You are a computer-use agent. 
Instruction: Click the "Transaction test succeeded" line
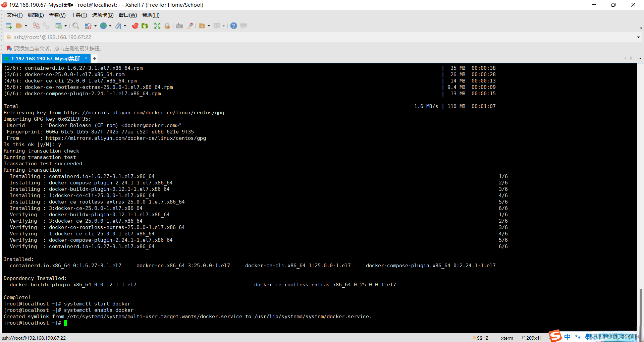43,164
